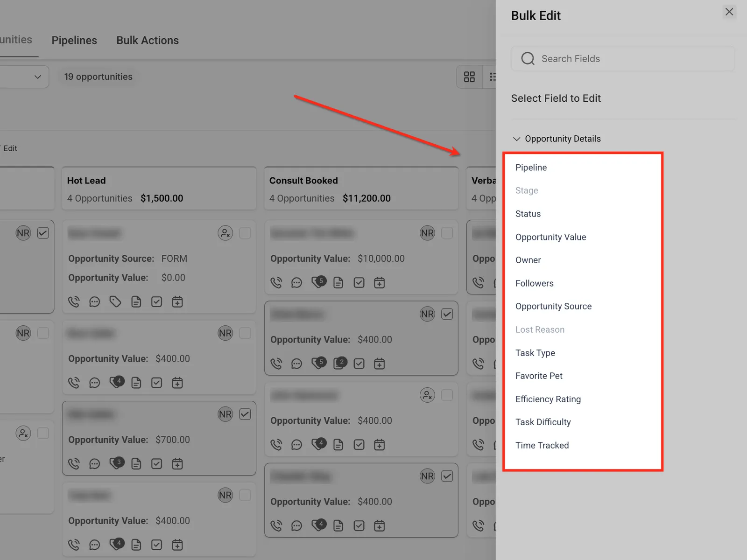Open messages on the $0.00 opportunity card

95,302
